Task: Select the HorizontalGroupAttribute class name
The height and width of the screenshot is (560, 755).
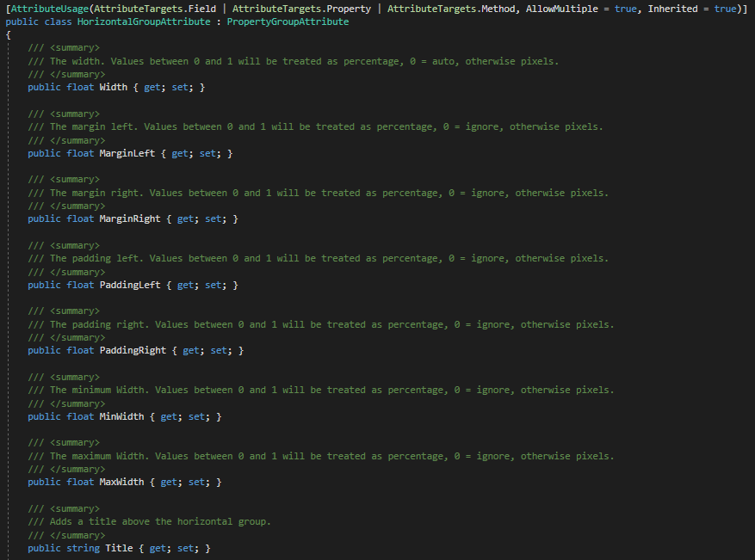Action: (144, 22)
